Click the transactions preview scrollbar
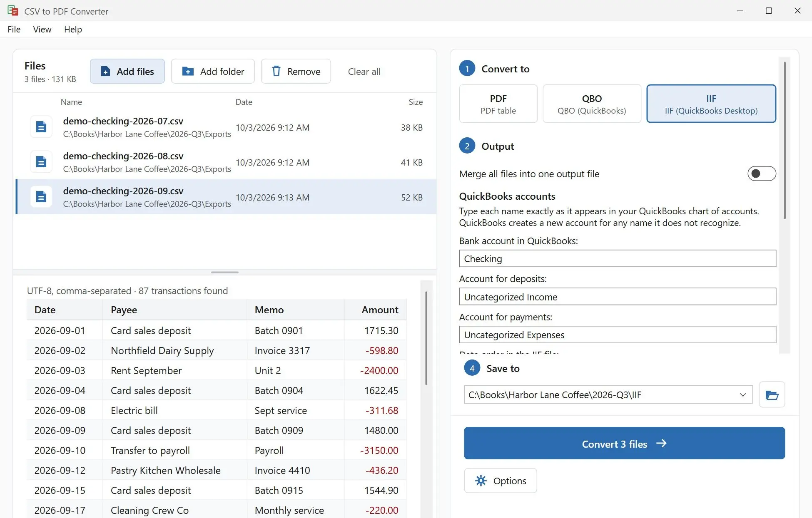This screenshot has width=812, height=518. (x=426, y=338)
